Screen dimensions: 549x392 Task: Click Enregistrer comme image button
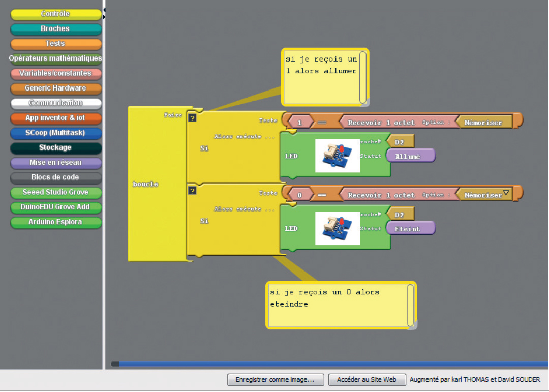click(x=276, y=380)
